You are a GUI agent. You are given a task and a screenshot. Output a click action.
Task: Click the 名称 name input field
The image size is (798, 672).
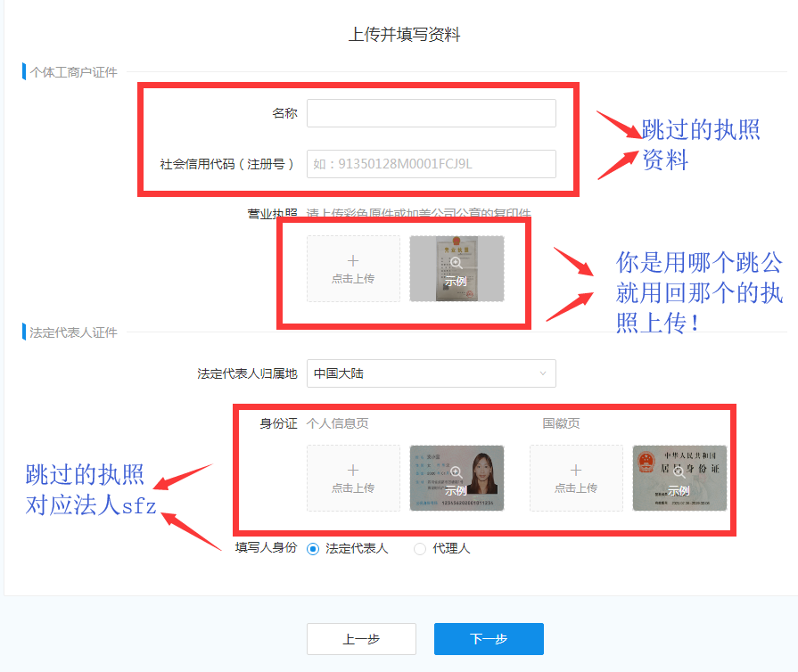click(431, 113)
